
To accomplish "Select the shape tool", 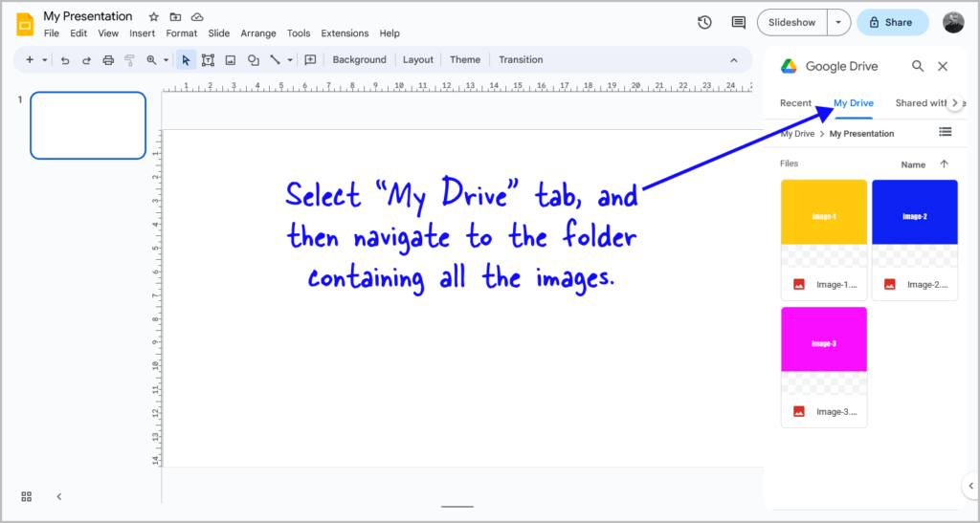I will (x=253, y=60).
